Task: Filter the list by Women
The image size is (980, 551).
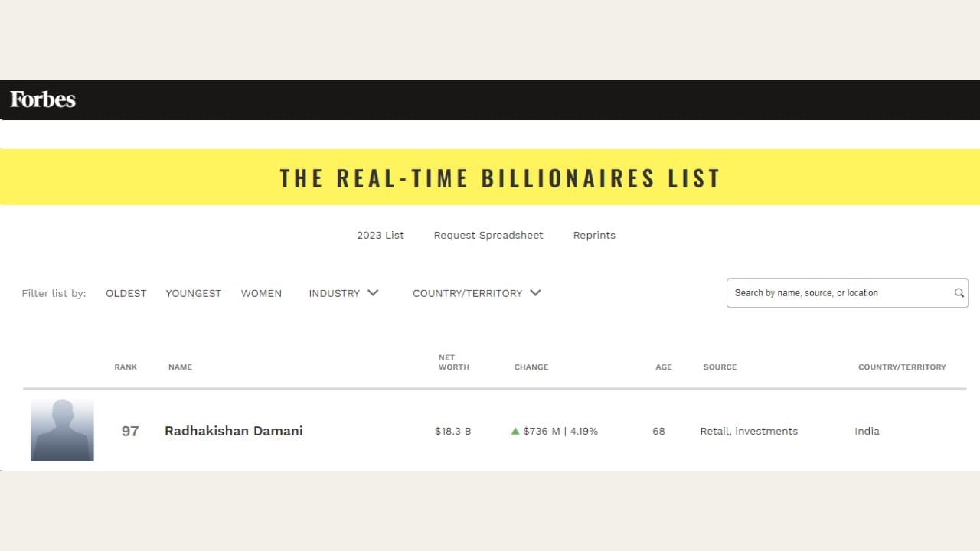Action: [x=261, y=293]
